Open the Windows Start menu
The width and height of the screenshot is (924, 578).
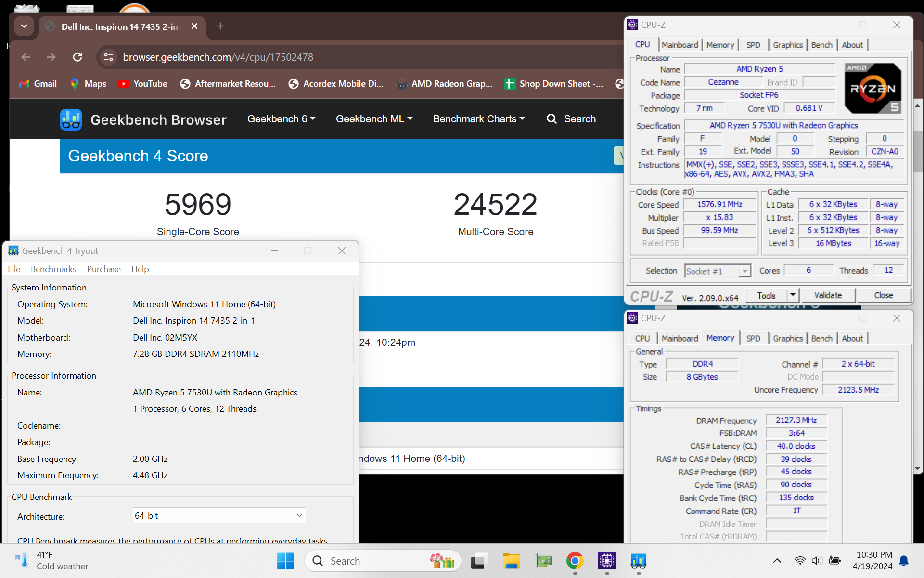point(285,561)
